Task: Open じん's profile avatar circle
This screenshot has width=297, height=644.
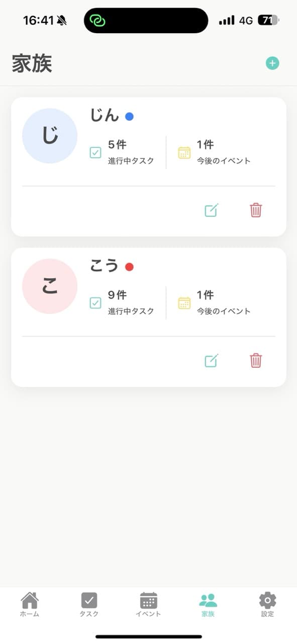Action: [x=49, y=135]
